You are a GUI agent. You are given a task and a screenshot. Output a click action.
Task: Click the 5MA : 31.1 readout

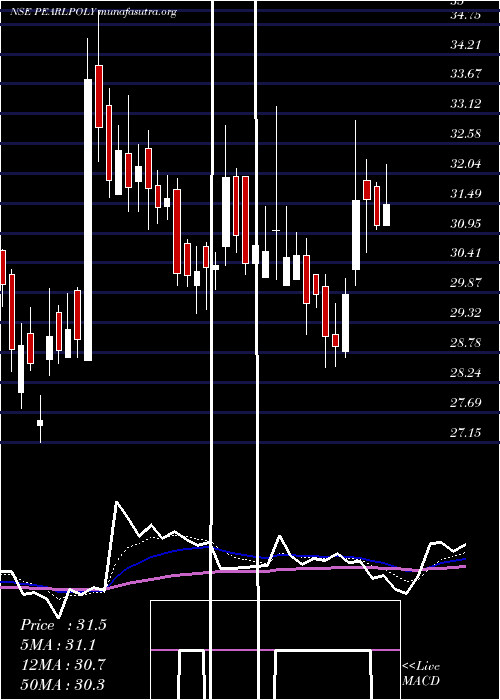(x=58, y=644)
